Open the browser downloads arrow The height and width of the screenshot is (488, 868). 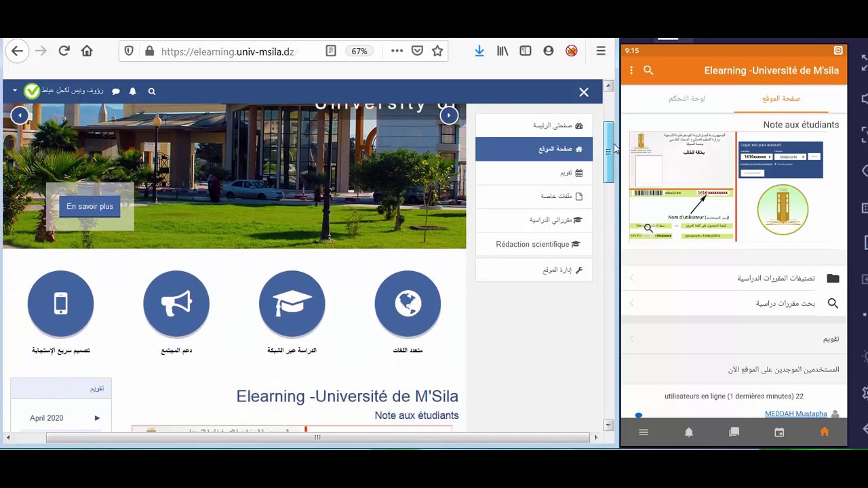pyautogui.click(x=479, y=51)
